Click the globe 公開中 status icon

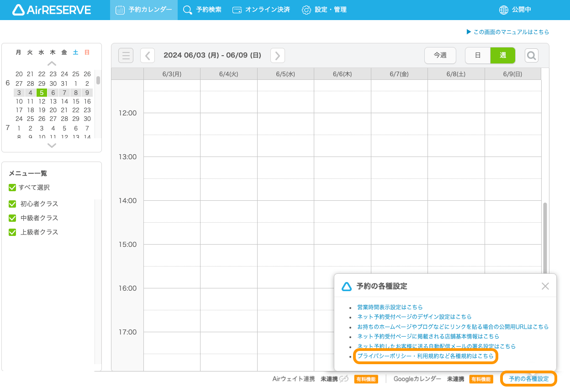(504, 10)
